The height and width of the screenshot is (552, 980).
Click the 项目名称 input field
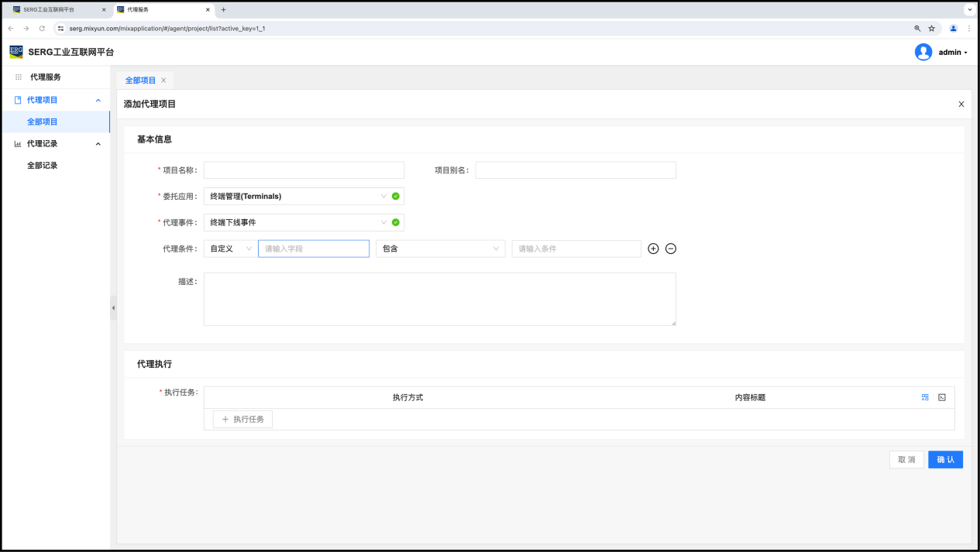[x=304, y=170]
